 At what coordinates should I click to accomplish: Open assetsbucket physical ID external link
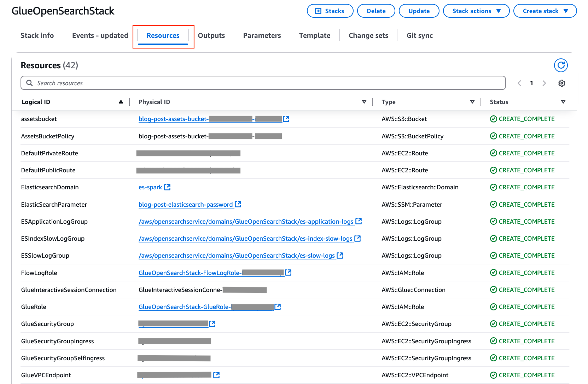coord(286,119)
